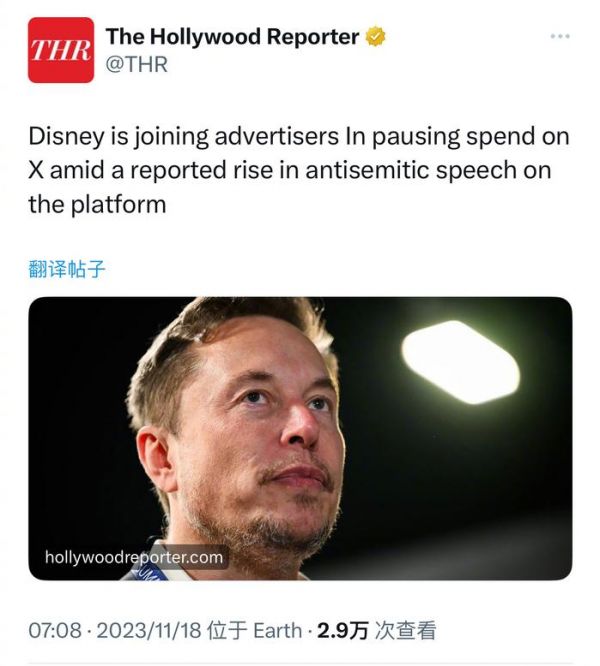Open the three-dot more options menu
The image size is (600, 666).
[561, 36]
